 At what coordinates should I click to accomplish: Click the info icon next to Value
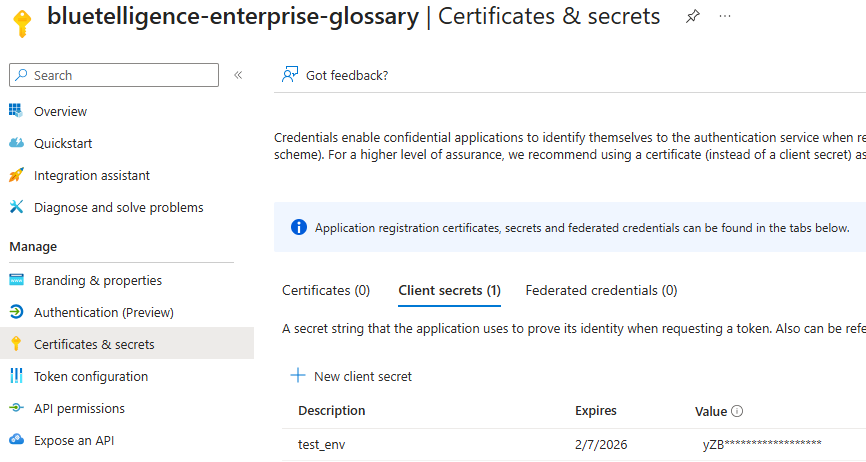click(737, 411)
